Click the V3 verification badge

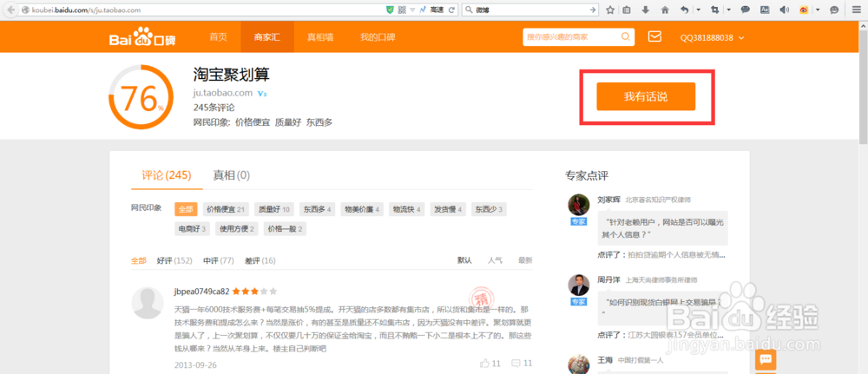(262, 94)
